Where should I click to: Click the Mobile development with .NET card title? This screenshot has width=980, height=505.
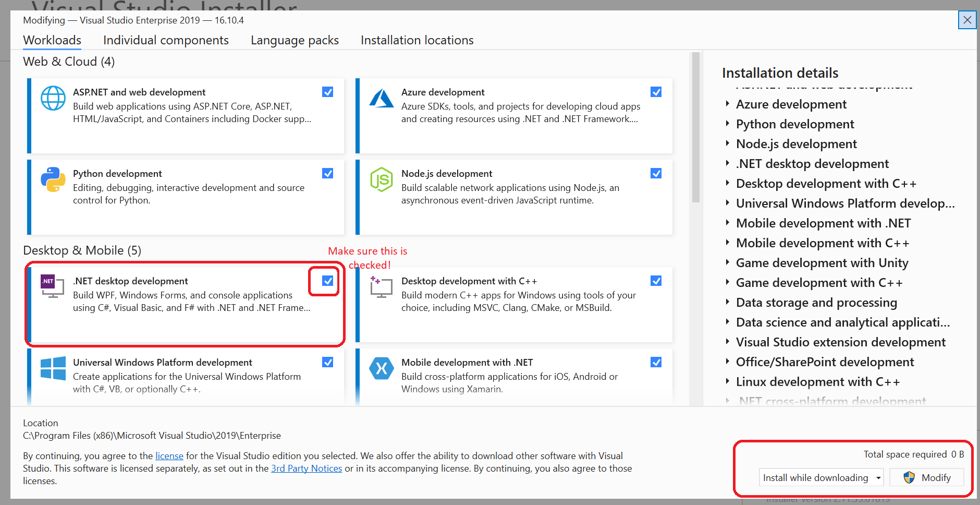[x=467, y=362]
